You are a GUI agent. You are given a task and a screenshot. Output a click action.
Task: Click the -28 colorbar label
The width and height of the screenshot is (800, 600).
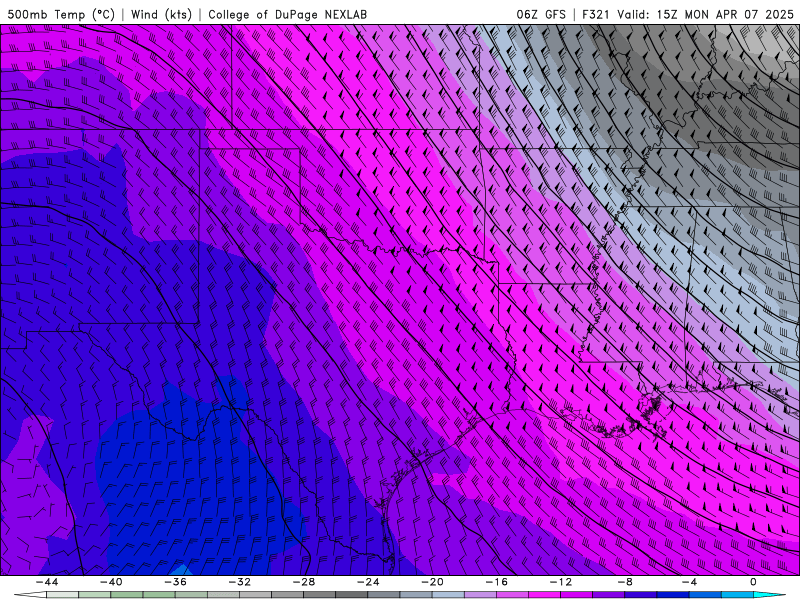[x=304, y=582]
